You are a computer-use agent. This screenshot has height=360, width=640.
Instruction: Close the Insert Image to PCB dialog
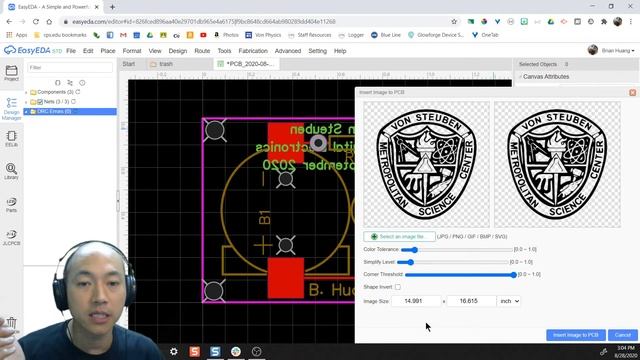(x=633, y=93)
